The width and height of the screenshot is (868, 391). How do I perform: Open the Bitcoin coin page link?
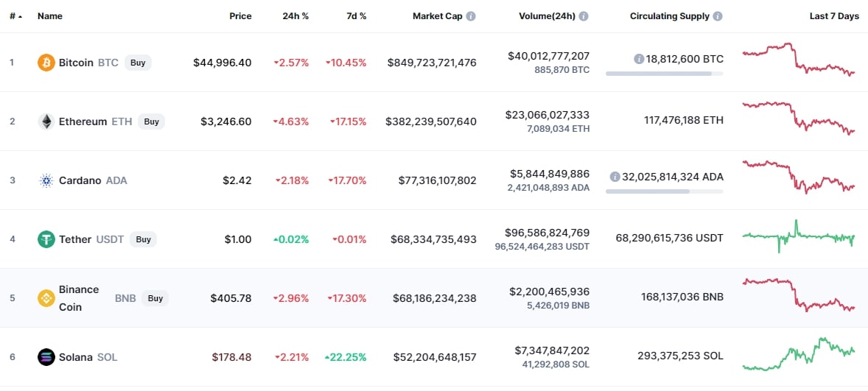[76, 63]
